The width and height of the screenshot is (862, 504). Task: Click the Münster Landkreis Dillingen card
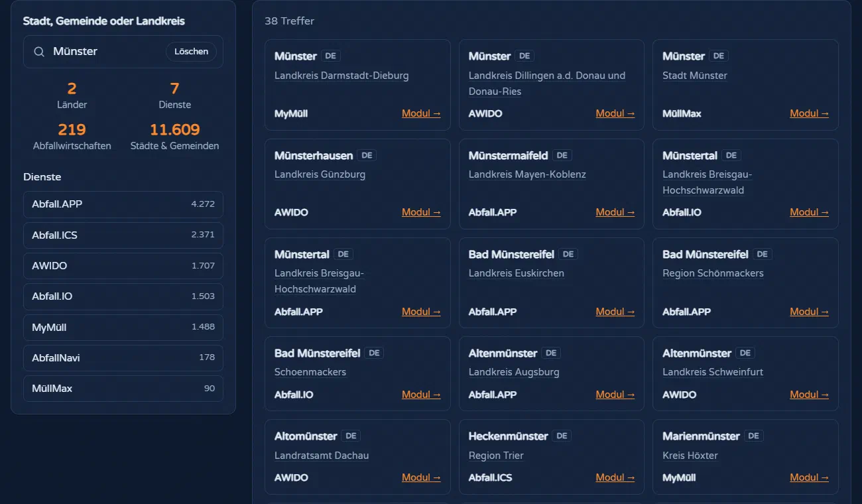tap(552, 85)
